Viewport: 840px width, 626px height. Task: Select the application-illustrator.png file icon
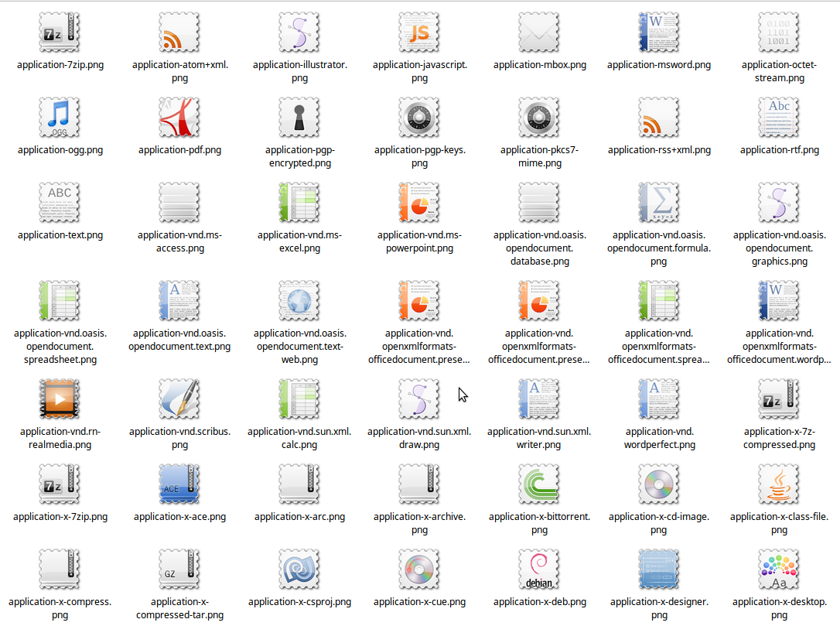(299, 32)
